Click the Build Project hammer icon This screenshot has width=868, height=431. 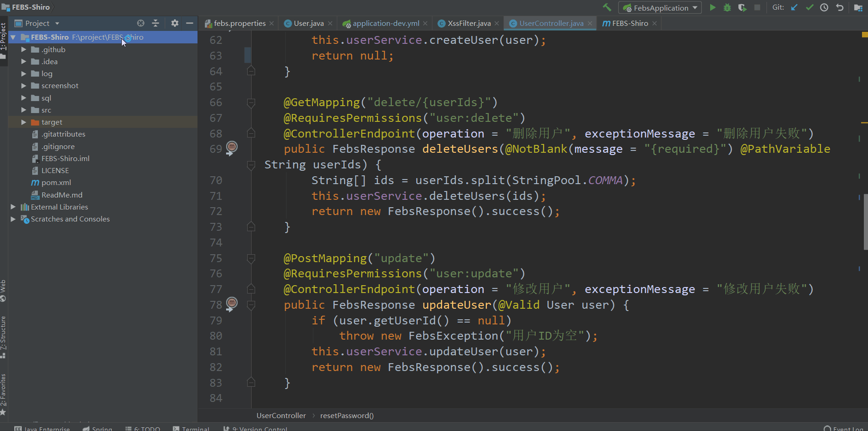(607, 7)
